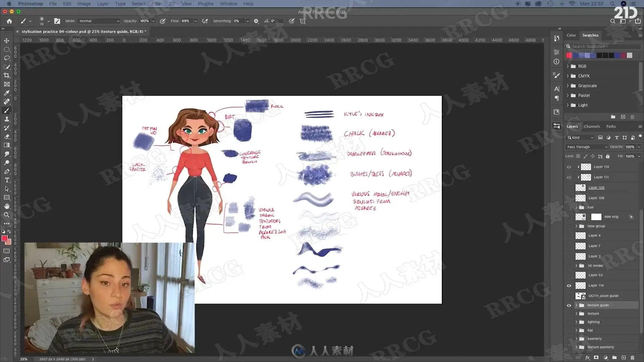Viewport: 644px width, 362px height.
Task: Delete layer using trash icon
Action: 632,358
